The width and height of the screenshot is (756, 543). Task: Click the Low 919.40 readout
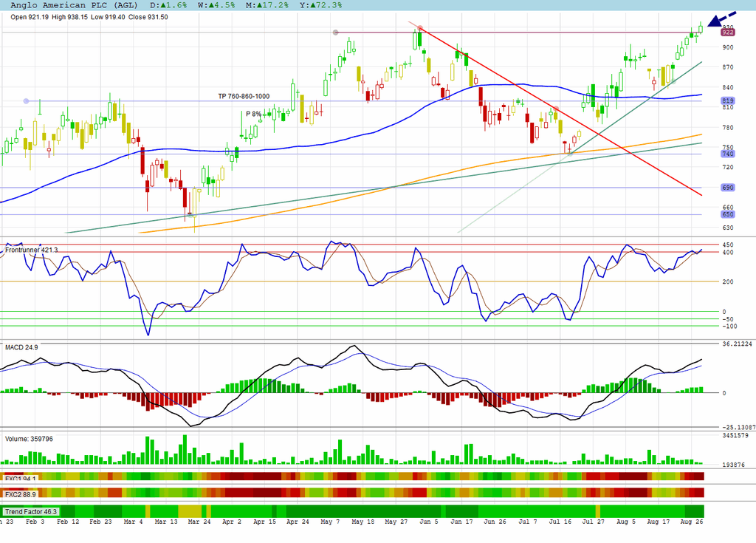108,17
